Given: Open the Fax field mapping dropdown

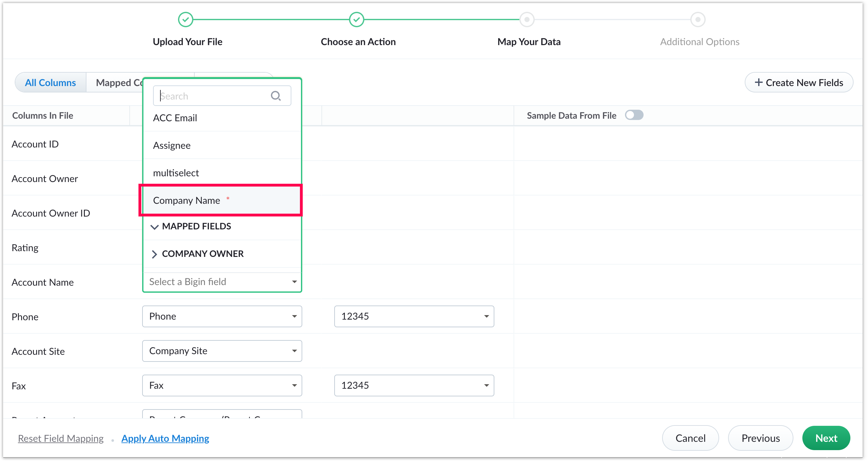Looking at the screenshot, I should click(x=222, y=385).
